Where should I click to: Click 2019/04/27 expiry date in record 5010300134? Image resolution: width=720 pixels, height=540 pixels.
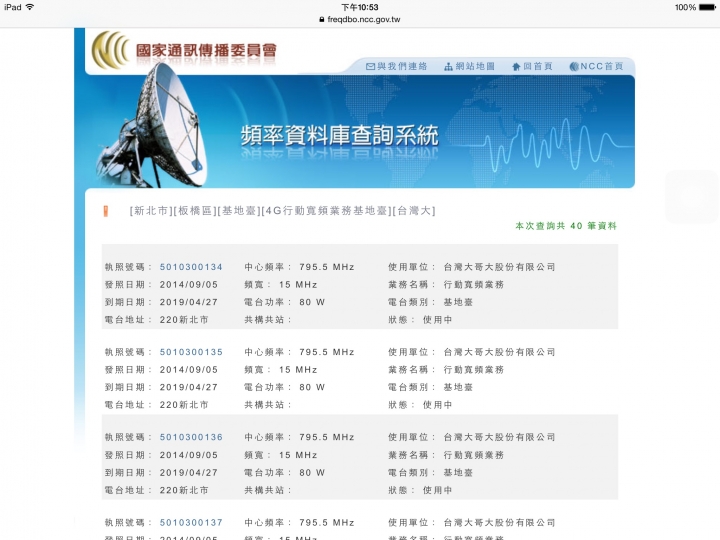(189, 302)
